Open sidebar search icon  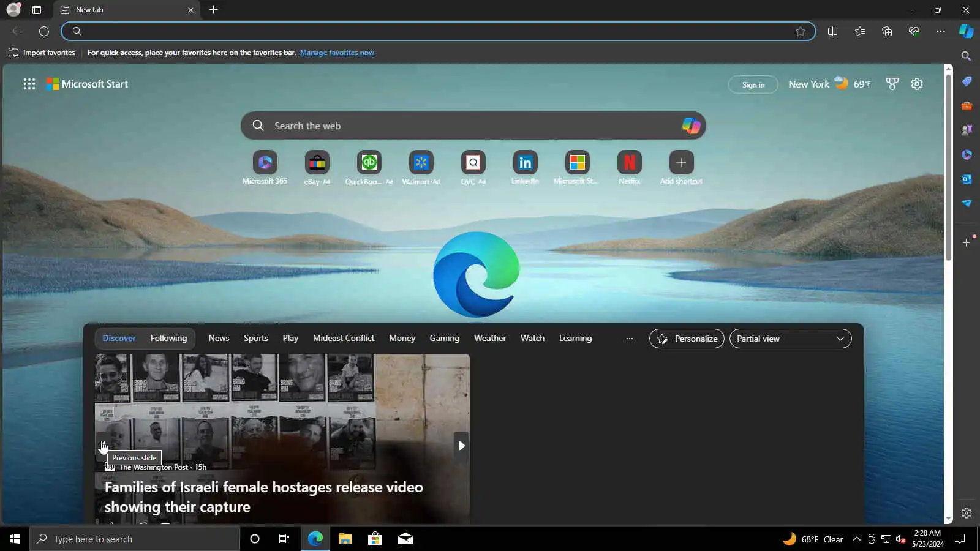967,56
